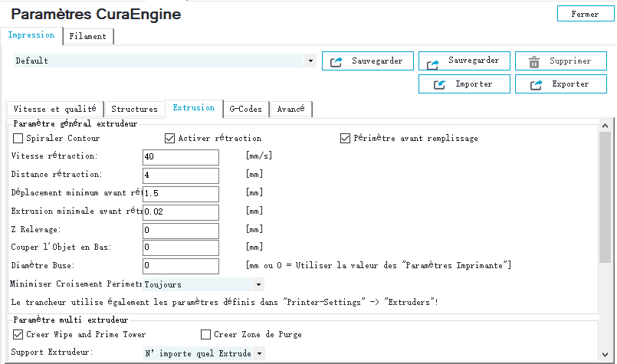Open the Filament tab
This screenshot has width=617, height=364.
tap(88, 36)
